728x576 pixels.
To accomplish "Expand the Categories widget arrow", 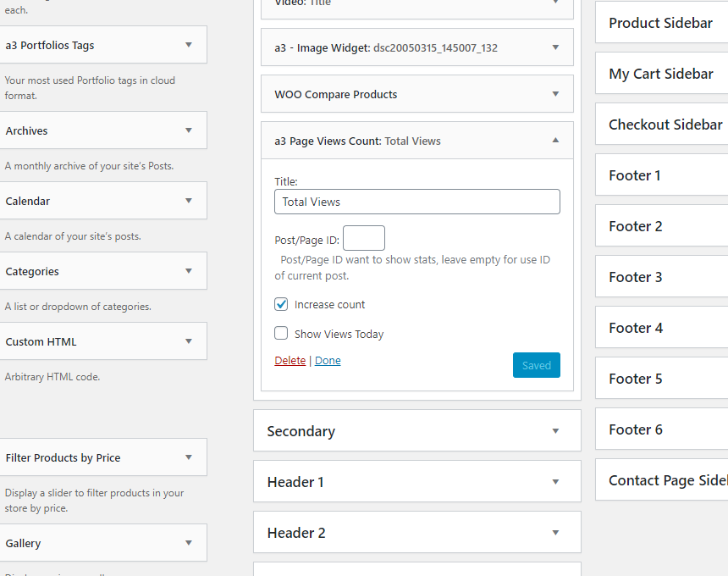I will click(x=189, y=271).
